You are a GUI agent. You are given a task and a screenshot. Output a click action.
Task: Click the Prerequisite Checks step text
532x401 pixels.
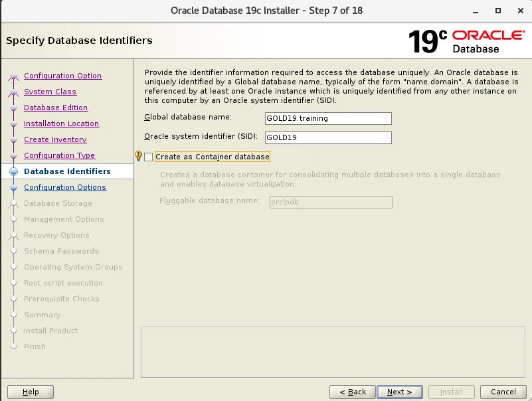coord(62,299)
